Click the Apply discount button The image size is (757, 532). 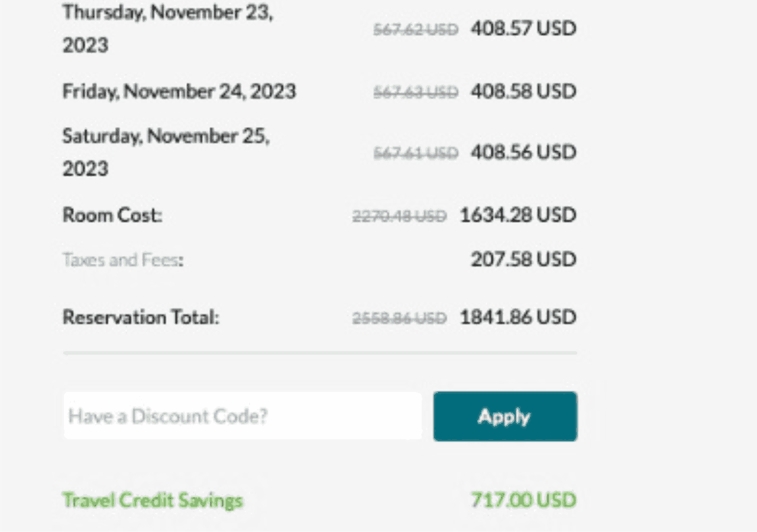pyautogui.click(x=504, y=416)
